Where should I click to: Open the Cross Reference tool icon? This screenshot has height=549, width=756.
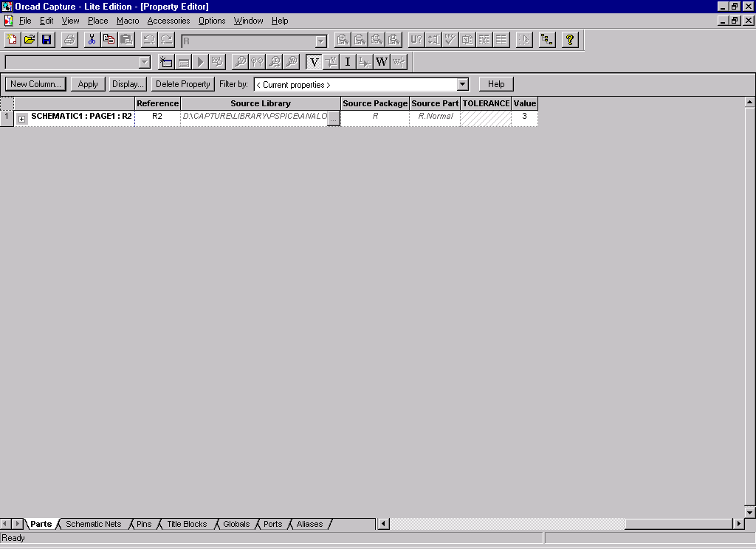(484, 40)
